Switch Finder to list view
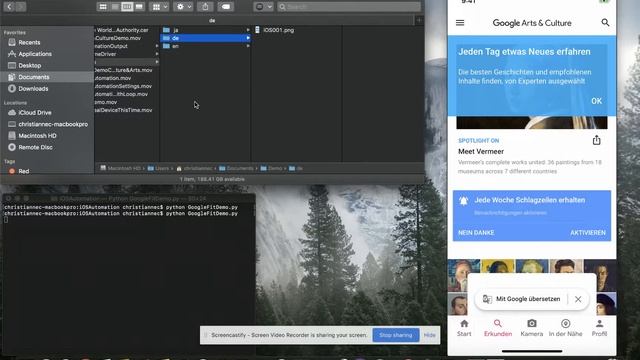 [115, 7]
